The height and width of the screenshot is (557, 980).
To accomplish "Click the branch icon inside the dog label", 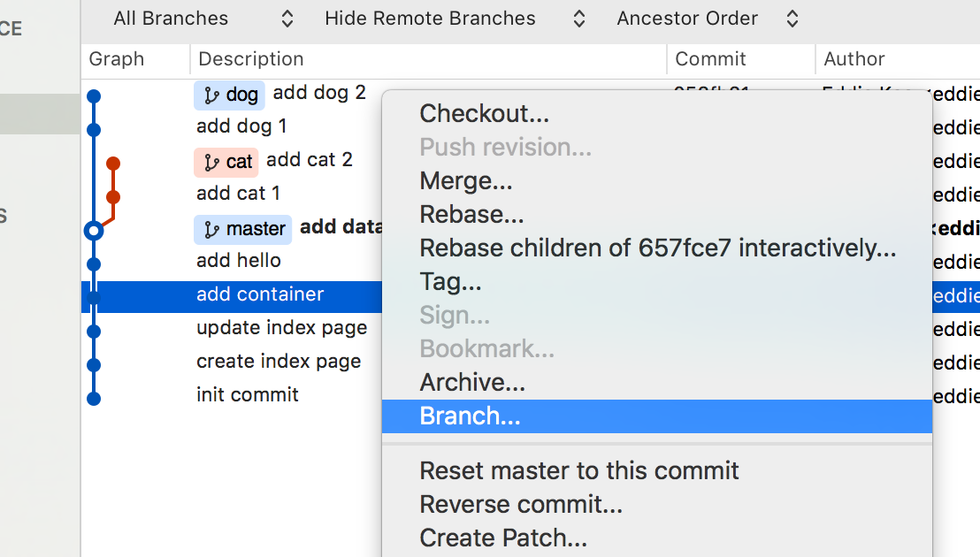I will tap(213, 94).
